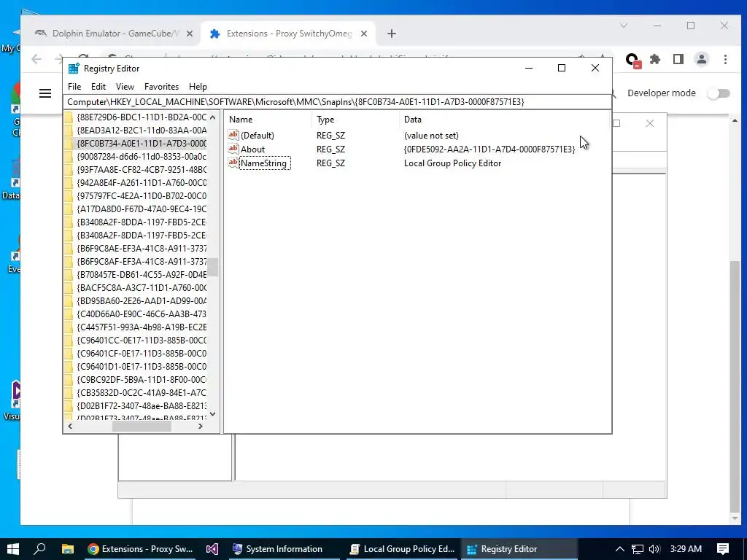Click left arrow of tree horizontal scrollbar
This screenshot has height=560, width=747.
70,427
